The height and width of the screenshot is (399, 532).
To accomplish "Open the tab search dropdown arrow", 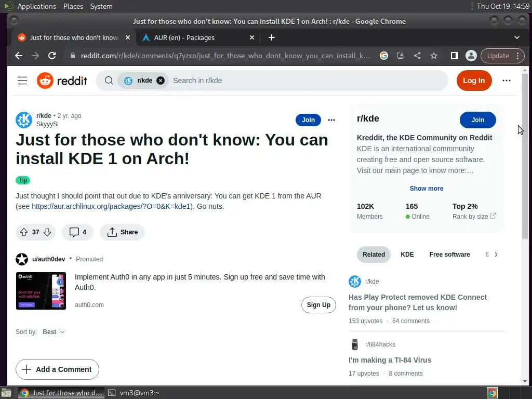I will tap(517, 37).
